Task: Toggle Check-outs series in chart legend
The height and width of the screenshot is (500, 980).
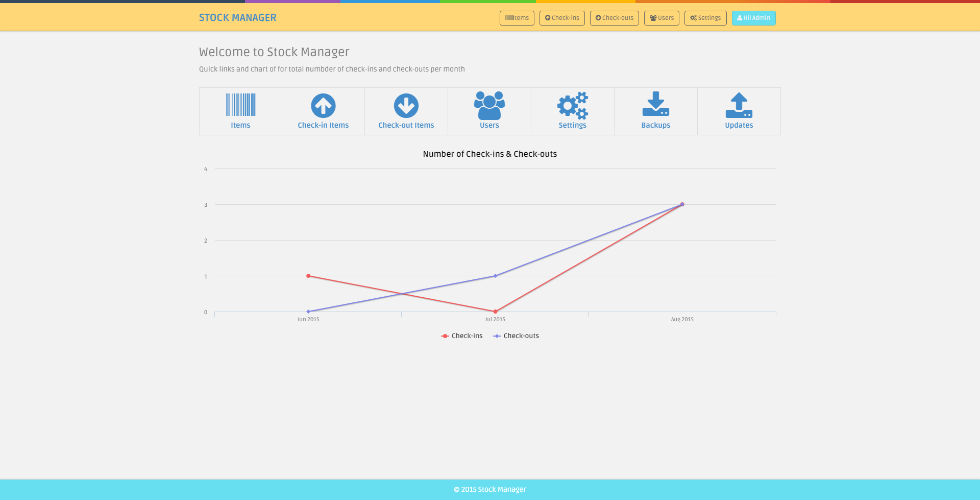Action: coord(516,336)
